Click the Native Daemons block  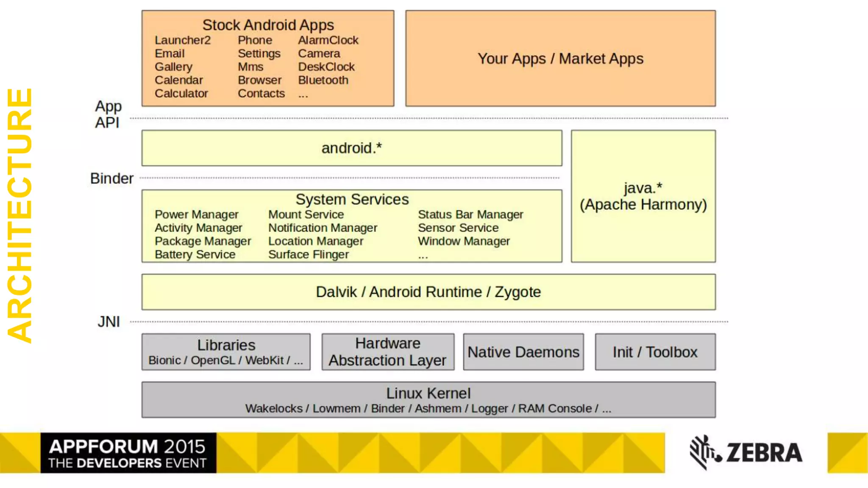coord(523,352)
